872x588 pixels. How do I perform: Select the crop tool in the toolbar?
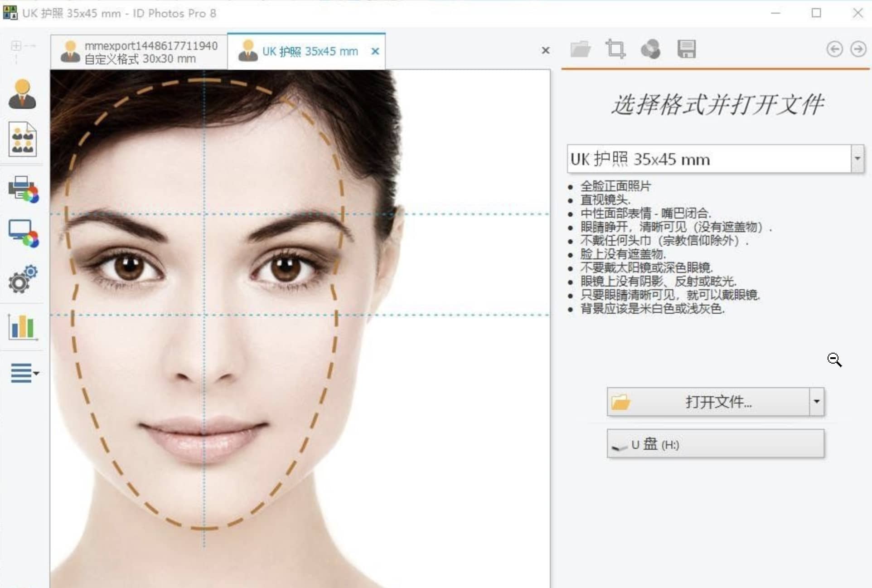615,49
